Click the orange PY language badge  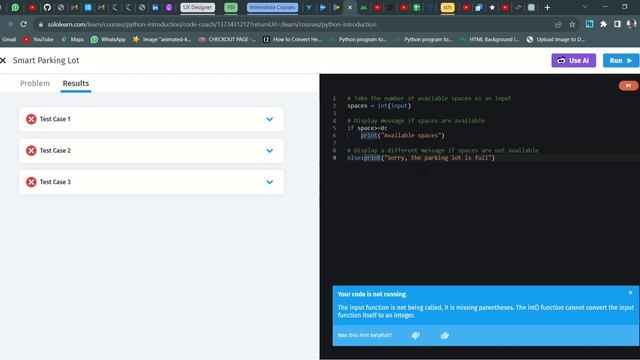[x=628, y=86]
